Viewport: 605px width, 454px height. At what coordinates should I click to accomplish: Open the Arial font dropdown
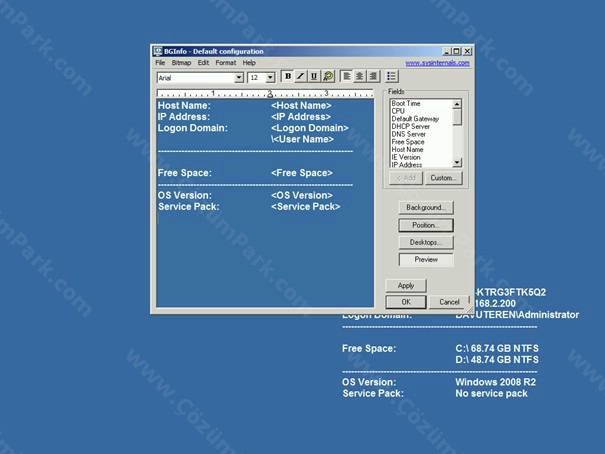click(x=239, y=78)
